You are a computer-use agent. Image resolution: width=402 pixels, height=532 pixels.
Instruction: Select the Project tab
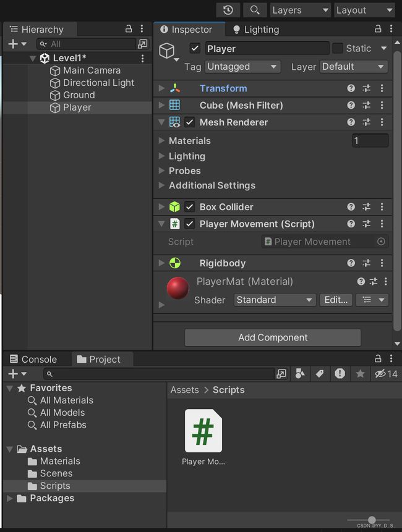[102, 359]
